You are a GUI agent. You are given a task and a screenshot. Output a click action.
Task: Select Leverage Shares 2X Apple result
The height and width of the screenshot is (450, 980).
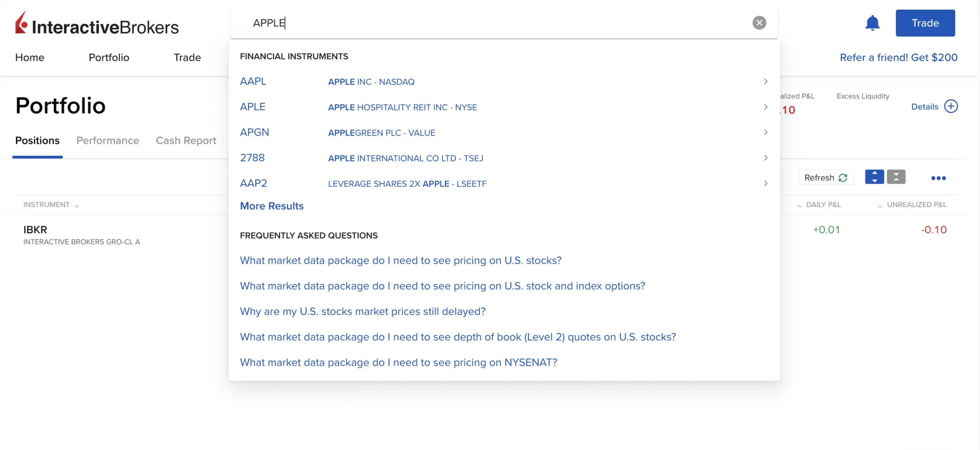tap(407, 184)
